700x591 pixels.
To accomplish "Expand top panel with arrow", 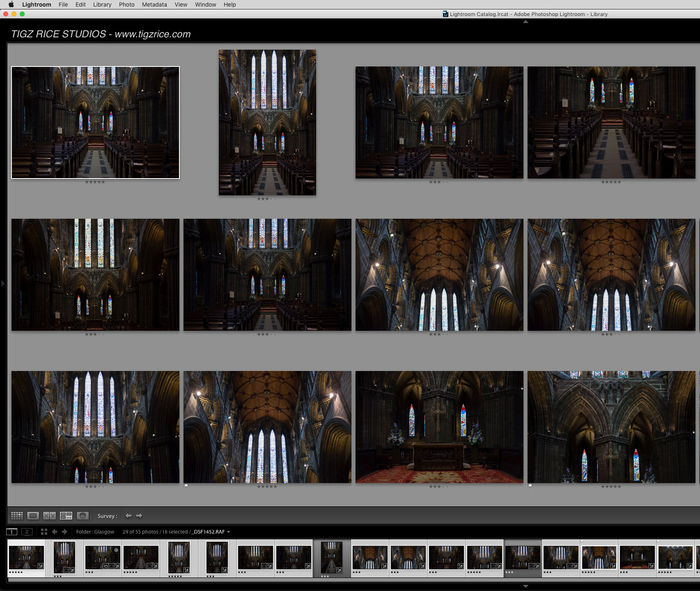I will pyautogui.click(x=526, y=22).
